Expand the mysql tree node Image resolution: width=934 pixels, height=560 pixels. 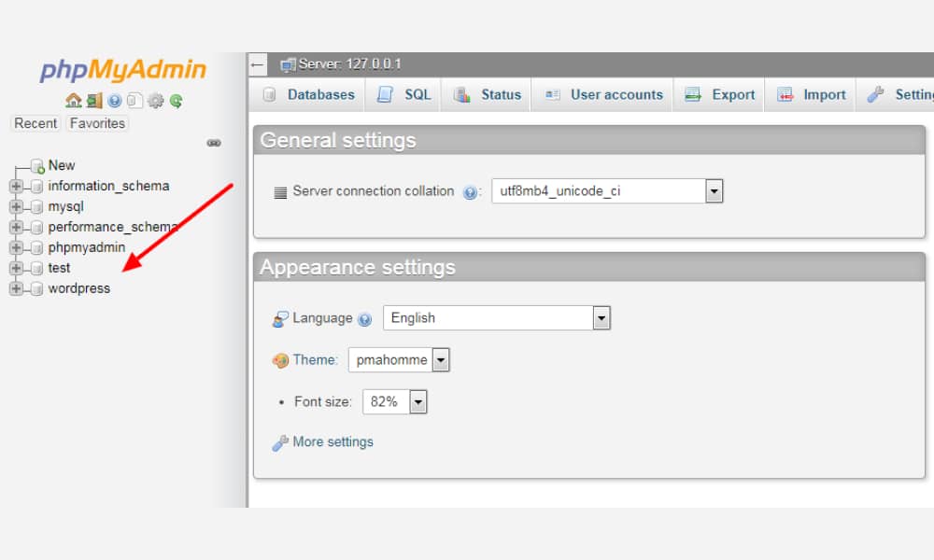[16, 206]
